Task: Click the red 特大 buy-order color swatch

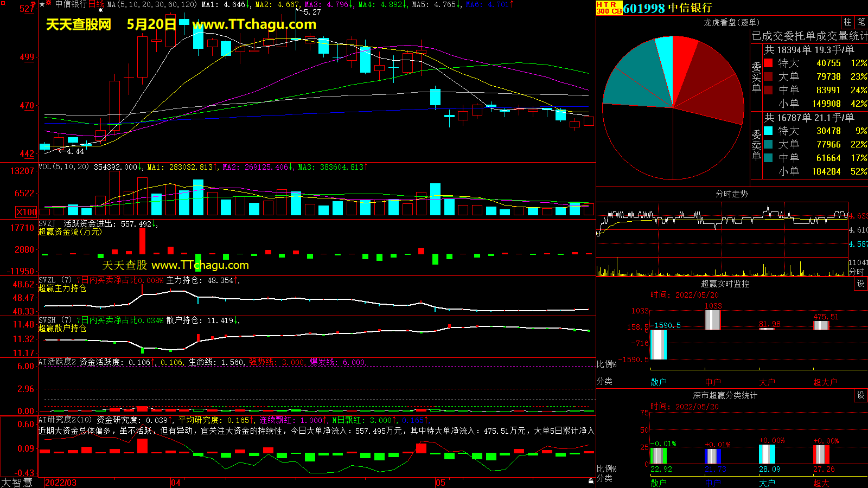Action: pyautogui.click(x=768, y=63)
